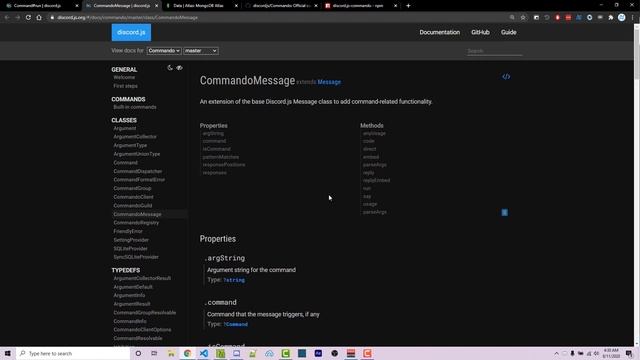Open the Chrome three-dot menu

pos(633,18)
